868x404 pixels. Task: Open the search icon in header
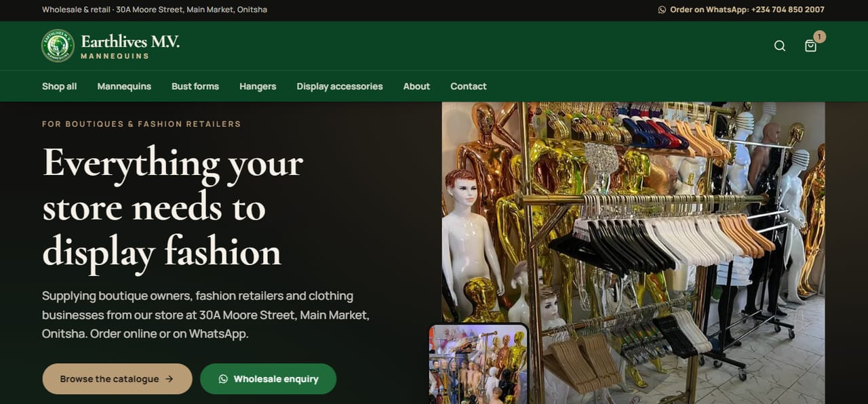(x=780, y=46)
